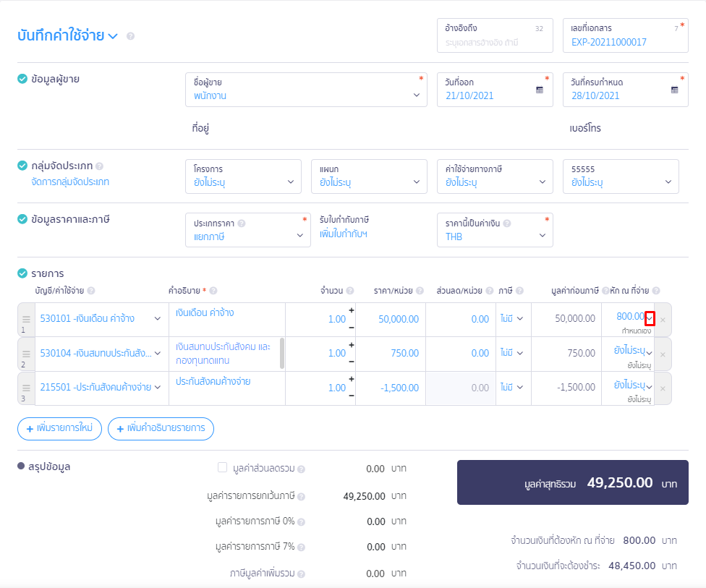Click เพิ่มรายการใหม่ button
Viewport: 706px width, 588px height.
59,429
